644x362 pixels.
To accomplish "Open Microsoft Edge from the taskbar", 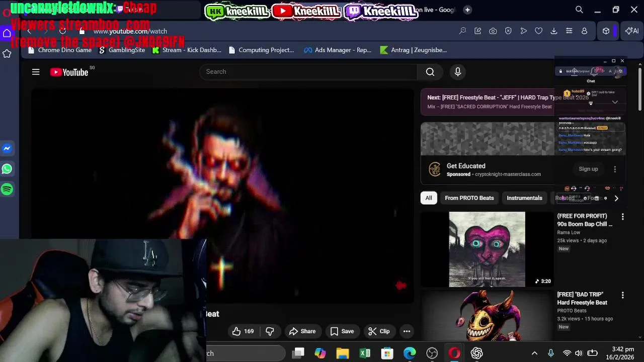I will coord(410,353).
